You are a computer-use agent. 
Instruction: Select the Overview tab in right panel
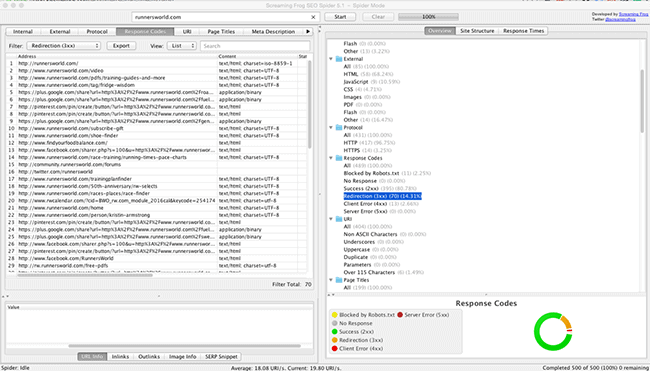440,31
